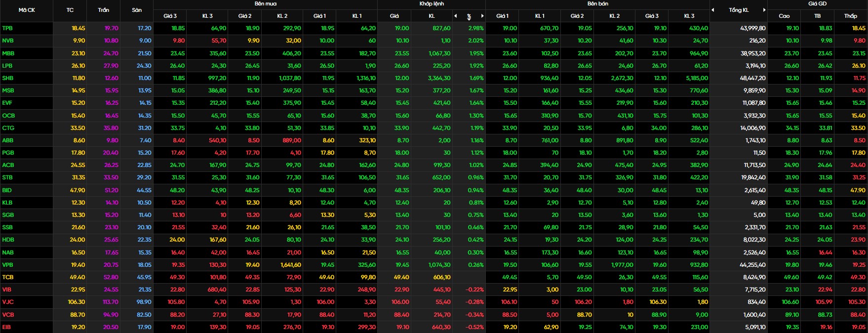This screenshot has width=868, height=333.
Task: Open the ACB stock symbol
Action: tap(8, 165)
